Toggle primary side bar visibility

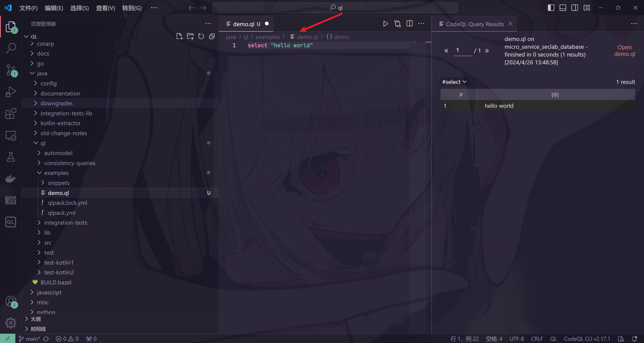pos(551,8)
